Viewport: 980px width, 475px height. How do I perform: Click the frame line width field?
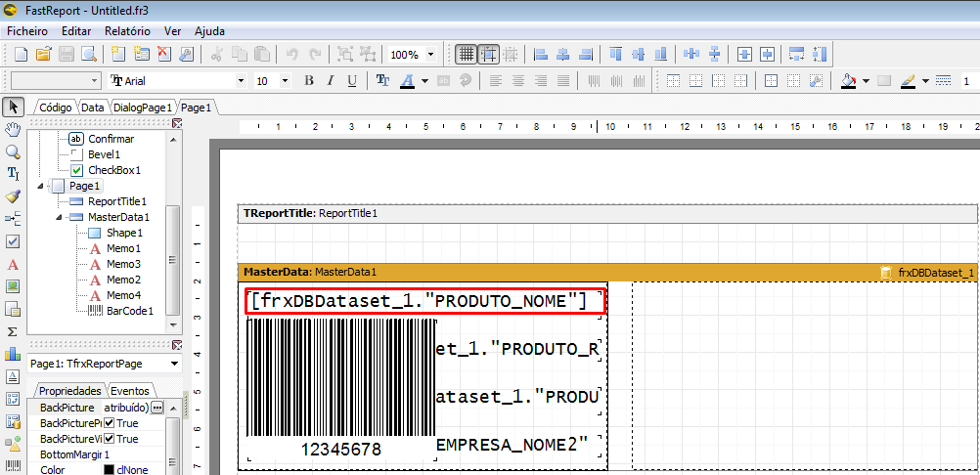click(x=968, y=81)
